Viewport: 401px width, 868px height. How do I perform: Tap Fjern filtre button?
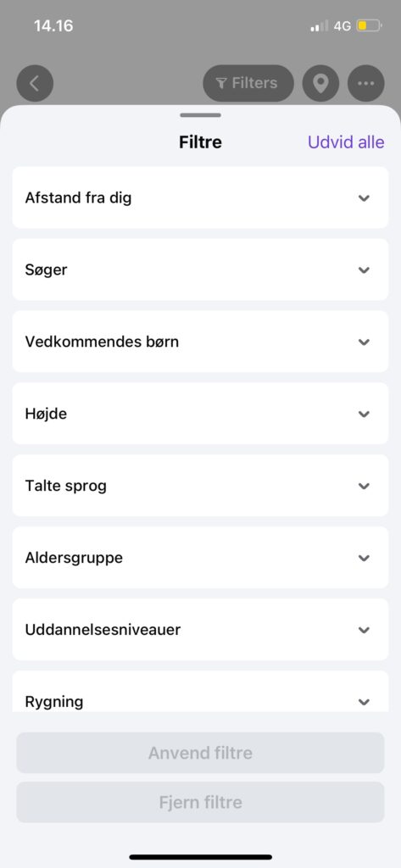click(200, 802)
